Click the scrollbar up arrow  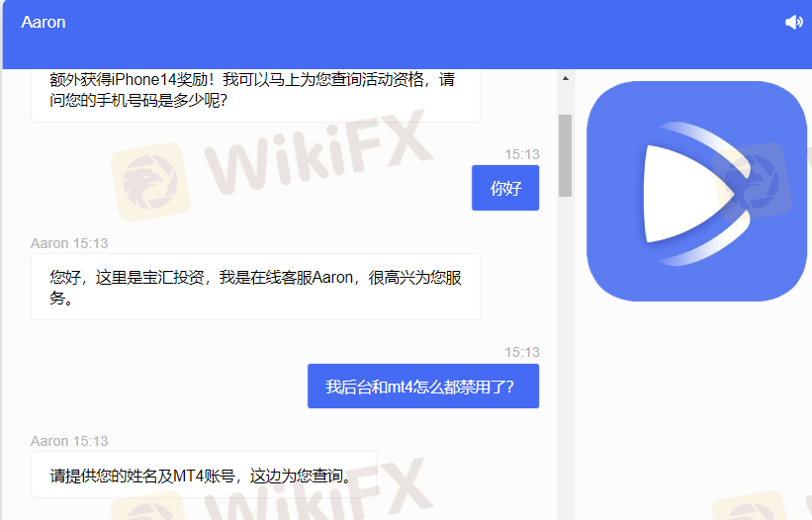click(x=566, y=79)
